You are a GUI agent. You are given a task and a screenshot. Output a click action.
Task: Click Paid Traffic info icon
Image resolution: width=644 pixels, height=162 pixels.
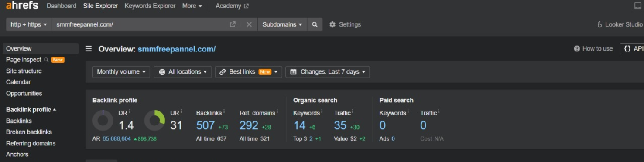click(x=438, y=112)
